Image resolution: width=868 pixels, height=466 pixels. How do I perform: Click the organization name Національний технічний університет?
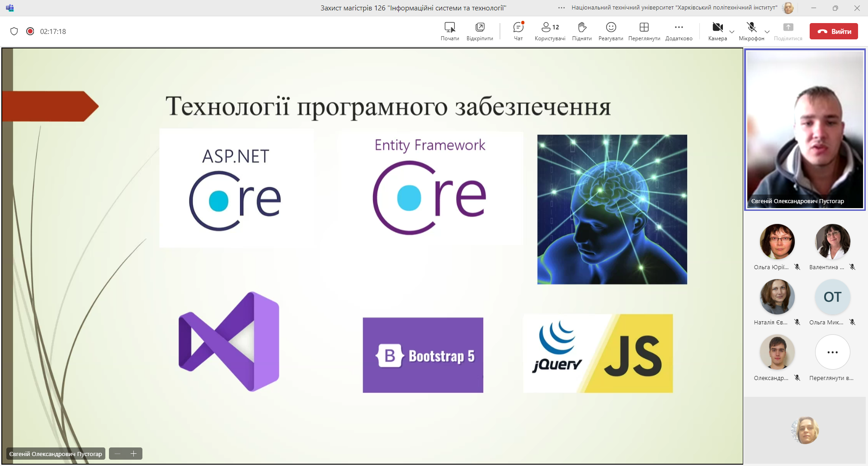click(675, 8)
